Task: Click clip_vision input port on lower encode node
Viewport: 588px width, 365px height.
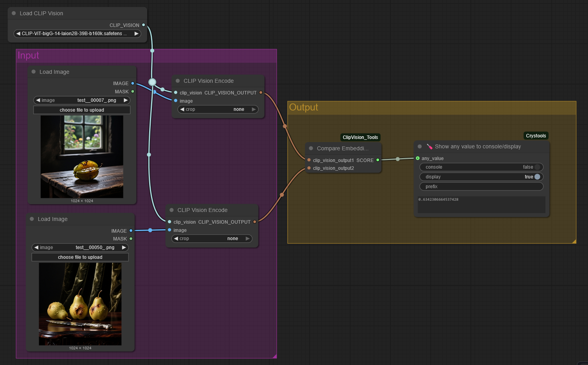Action: pyautogui.click(x=169, y=222)
